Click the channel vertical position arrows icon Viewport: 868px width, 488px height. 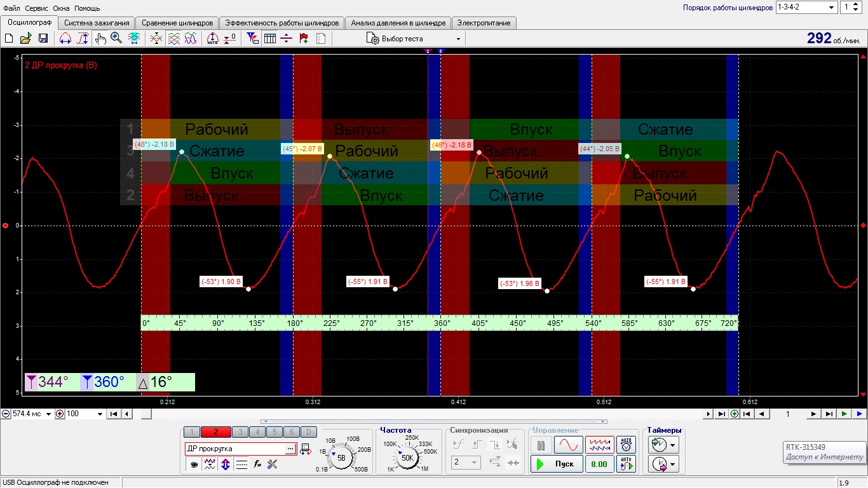pos(226,464)
